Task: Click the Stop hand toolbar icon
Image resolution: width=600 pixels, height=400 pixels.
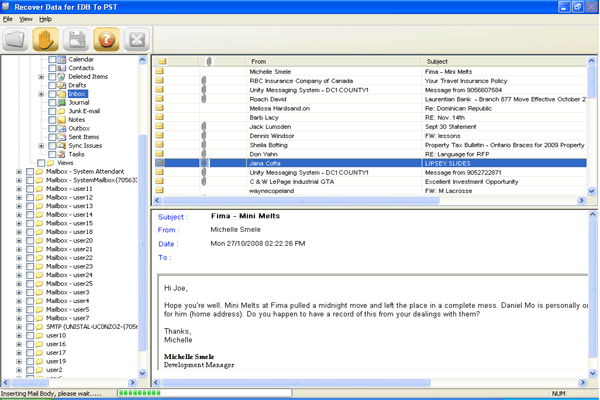Action: [x=46, y=40]
